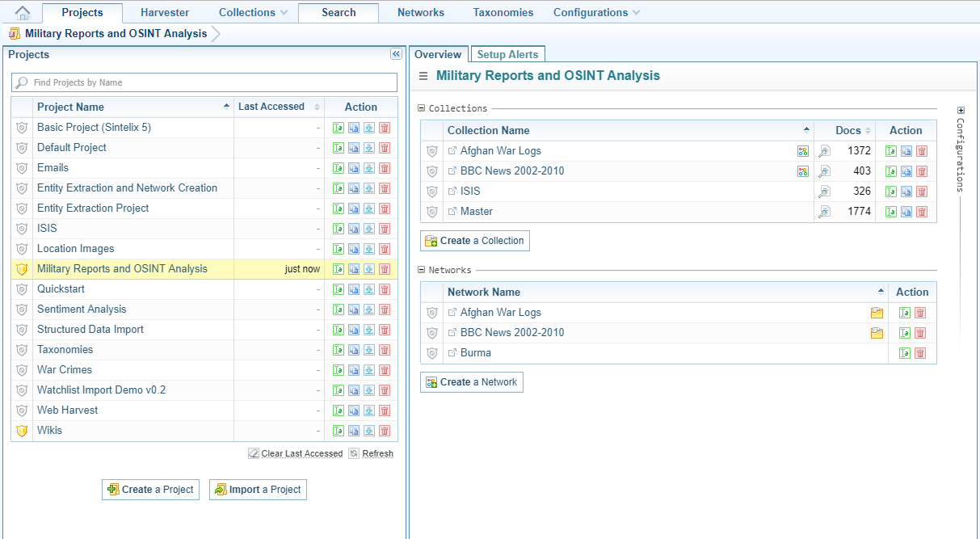
Task: Expand the Configurations side panel
Action: point(961,111)
